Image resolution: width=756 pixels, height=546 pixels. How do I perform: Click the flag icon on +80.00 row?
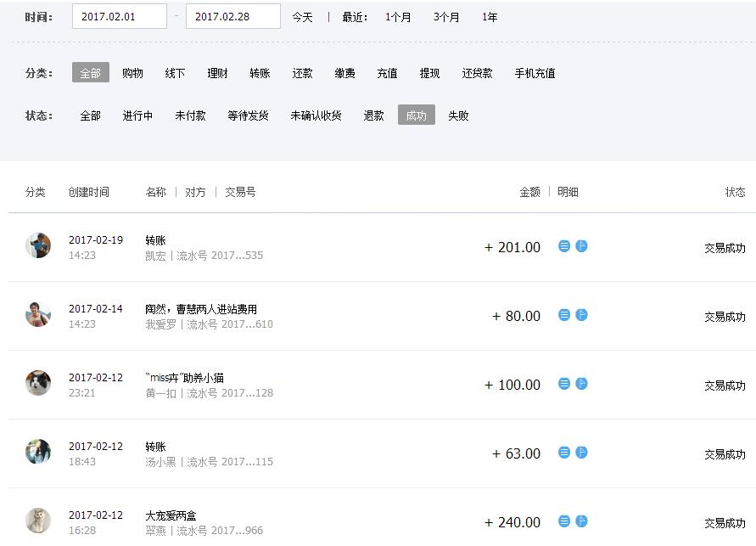581,315
